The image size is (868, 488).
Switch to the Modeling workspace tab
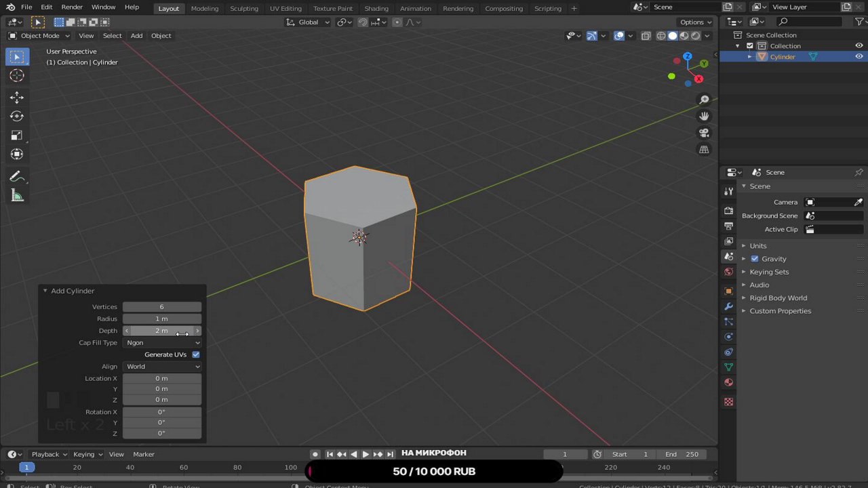204,8
